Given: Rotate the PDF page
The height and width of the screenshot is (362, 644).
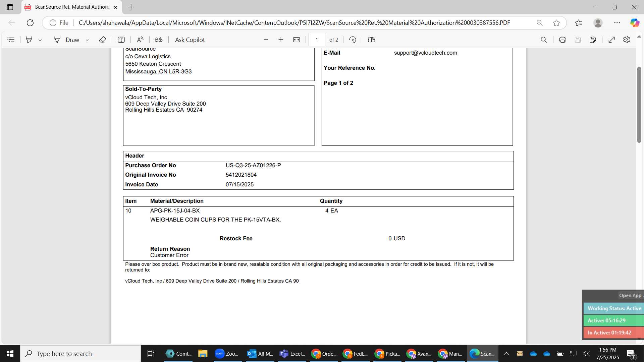Looking at the screenshot, I should pos(353,40).
